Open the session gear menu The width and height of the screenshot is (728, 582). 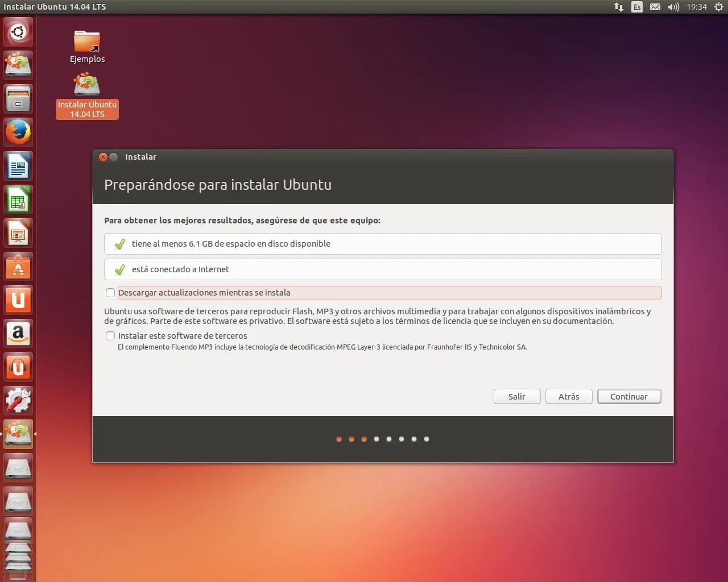pos(719,7)
